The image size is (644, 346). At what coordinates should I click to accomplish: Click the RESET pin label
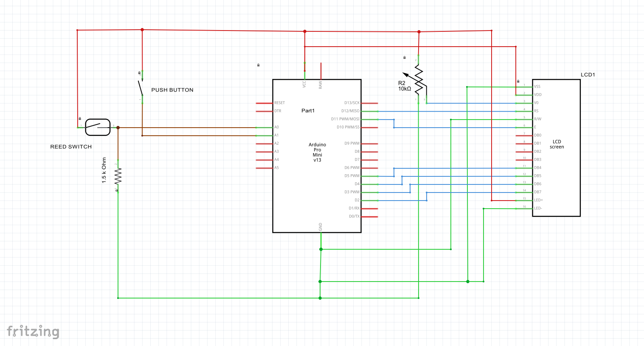pyautogui.click(x=279, y=103)
